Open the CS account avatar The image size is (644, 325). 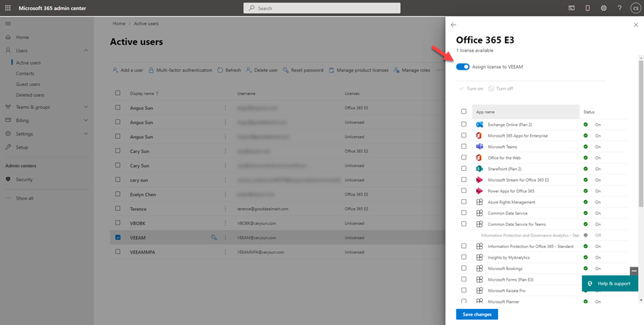pyautogui.click(x=635, y=8)
